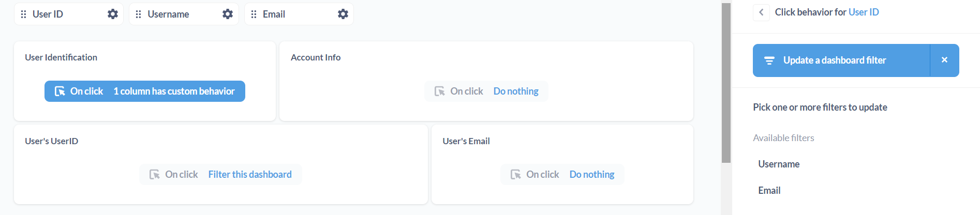Remove the Update a dashboard filter behavior
980x215 pixels.
pyautogui.click(x=944, y=60)
